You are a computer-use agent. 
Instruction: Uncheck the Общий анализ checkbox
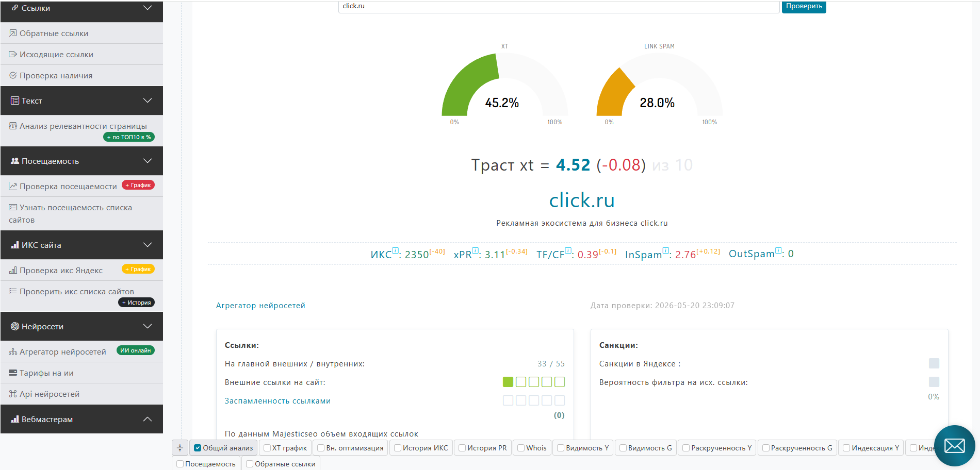[x=197, y=448]
